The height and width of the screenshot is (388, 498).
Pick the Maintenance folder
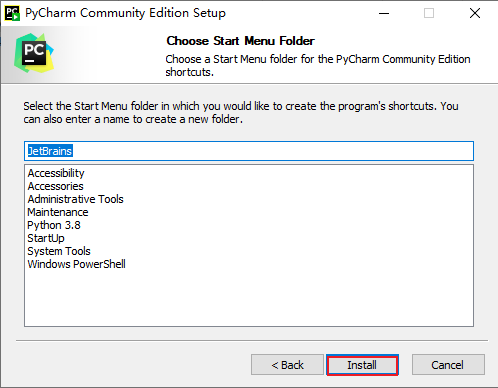tap(58, 212)
